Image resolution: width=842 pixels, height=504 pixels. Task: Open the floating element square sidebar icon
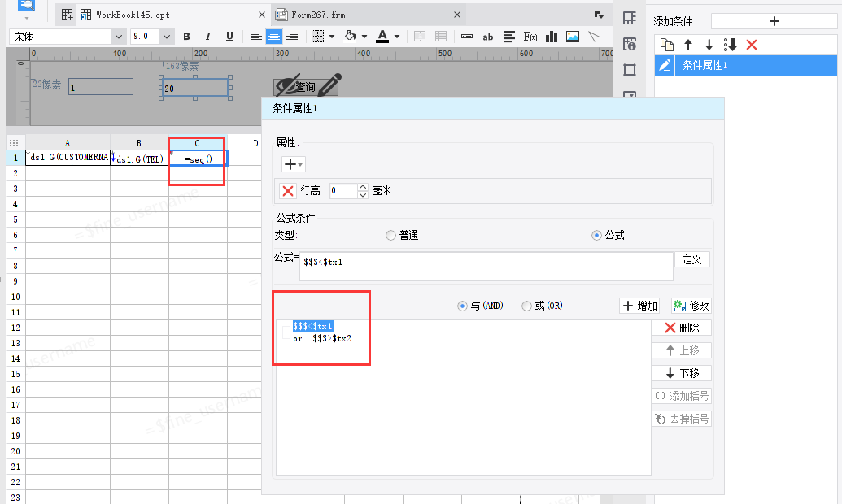[x=630, y=70]
